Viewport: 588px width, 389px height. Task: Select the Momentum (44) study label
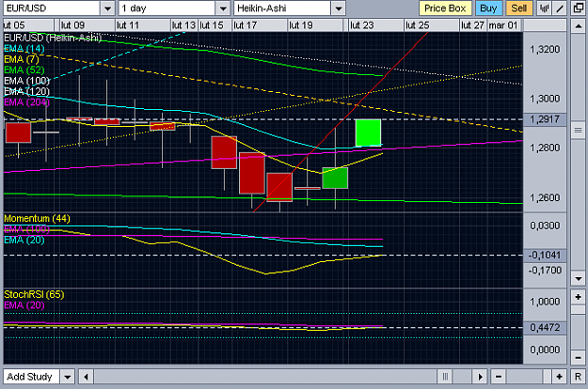click(37, 218)
